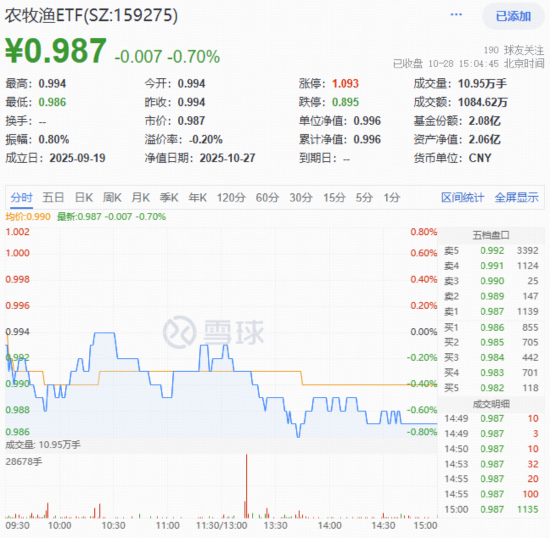
Task: Select the 5分 chart tab
Action: [x=364, y=197]
